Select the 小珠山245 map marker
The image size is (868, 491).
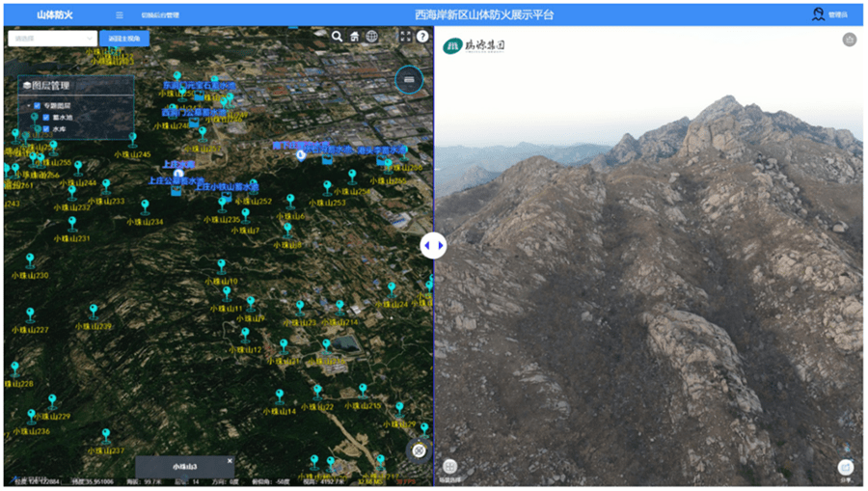132,138
